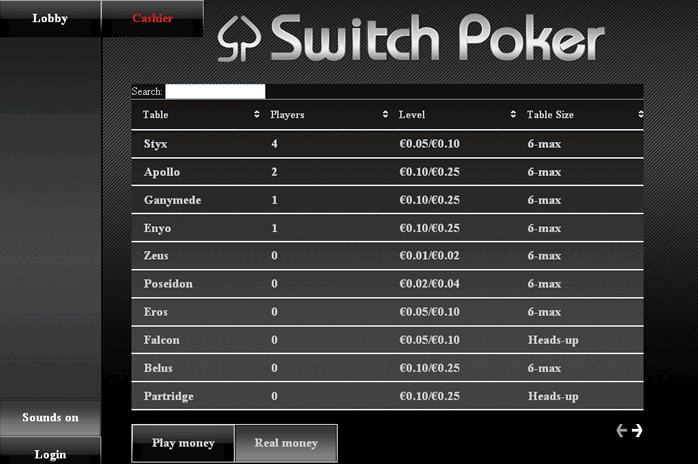Select the Partridge table row
Viewport: 698px width, 464px height.
[387, 396]
